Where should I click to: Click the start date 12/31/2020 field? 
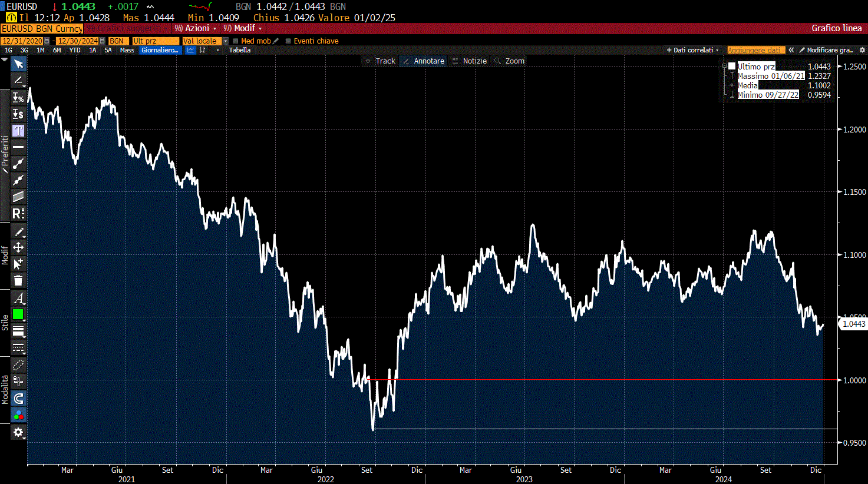[22, 41]
